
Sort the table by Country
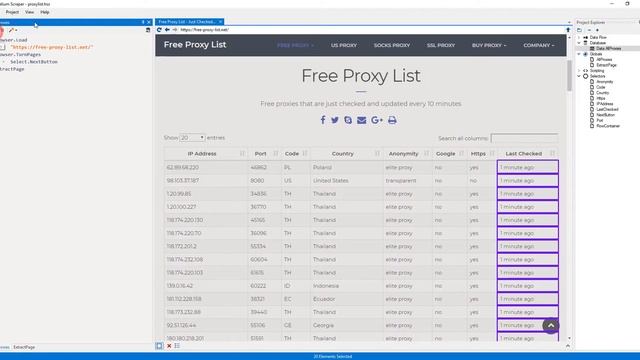point(346,153)
